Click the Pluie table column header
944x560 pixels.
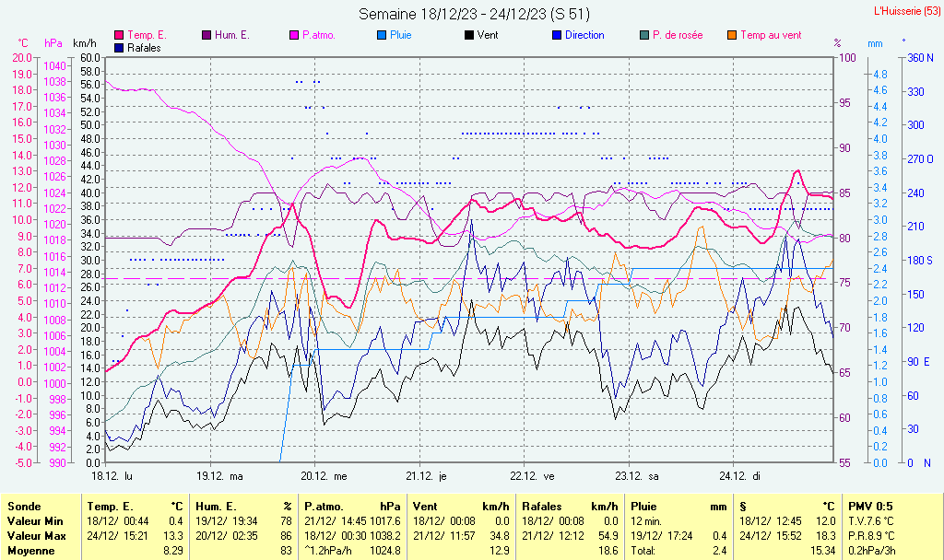(x=643, y=507)
